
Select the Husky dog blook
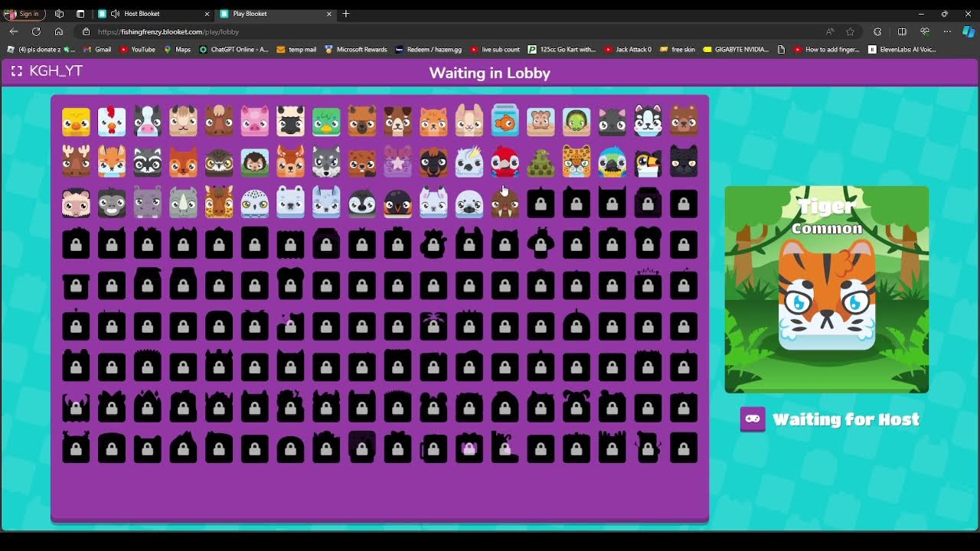tap(648, 121)
